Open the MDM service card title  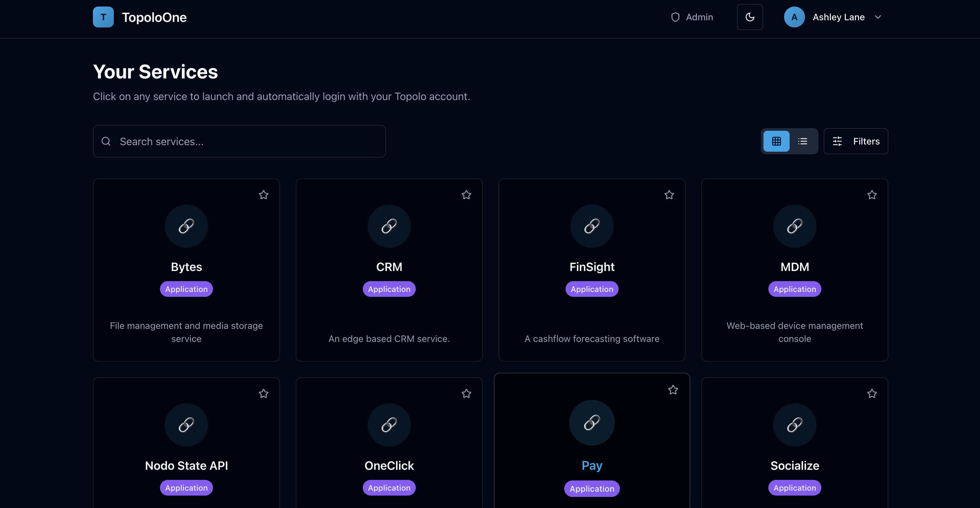point(794,267)
